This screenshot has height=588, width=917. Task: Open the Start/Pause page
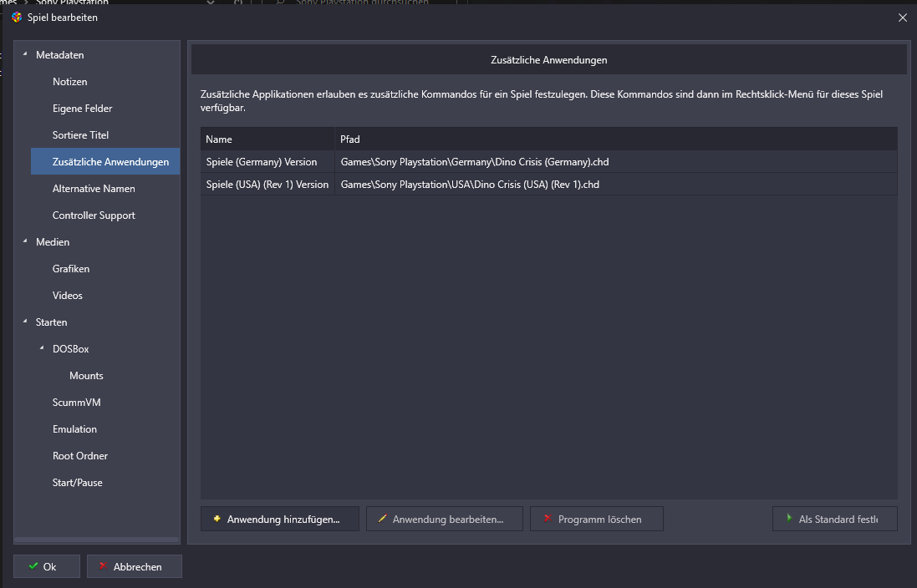(x=77, y=483)
